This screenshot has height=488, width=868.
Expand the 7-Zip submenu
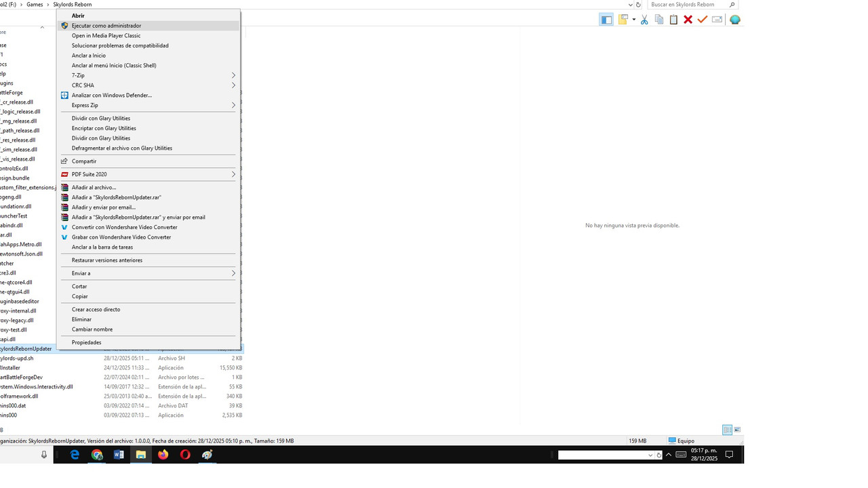pyautogui.click(x=148, y=75)
